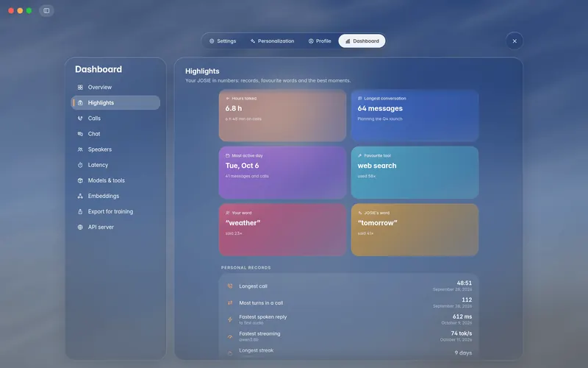Click the "41 messages and calls" subtitle

point(247,176)
